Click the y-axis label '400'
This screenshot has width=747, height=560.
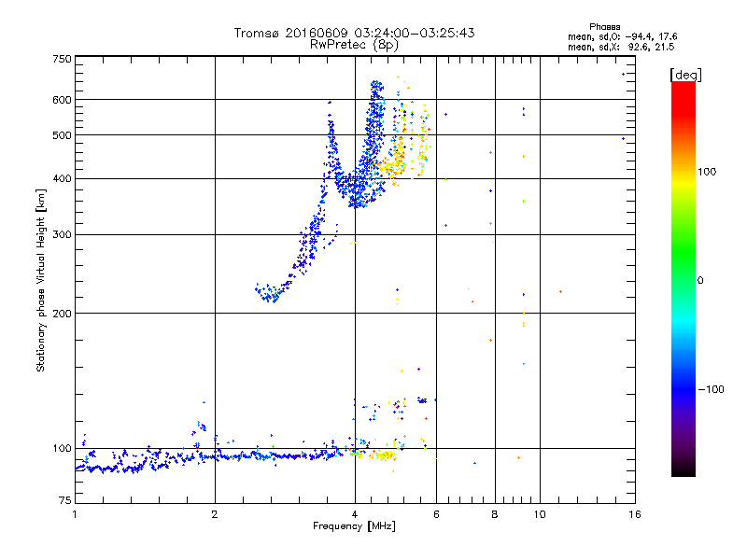point(63,178)
